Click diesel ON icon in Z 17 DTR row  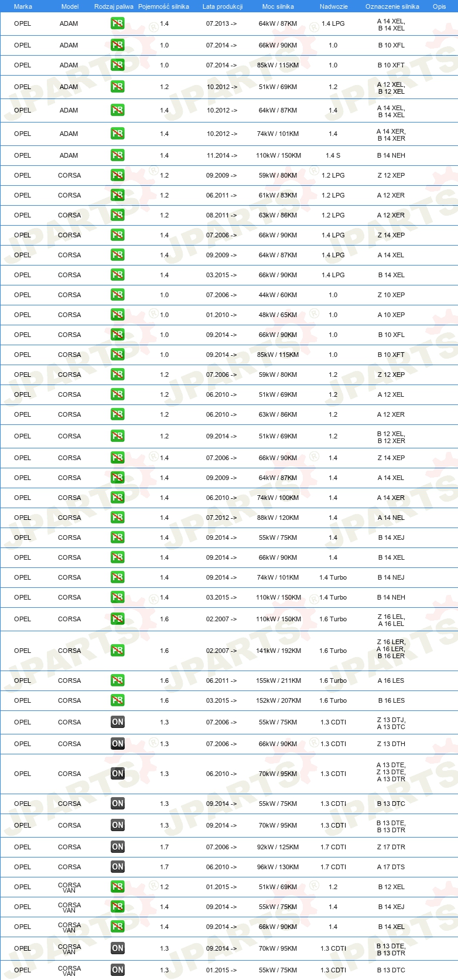point(118,847)
